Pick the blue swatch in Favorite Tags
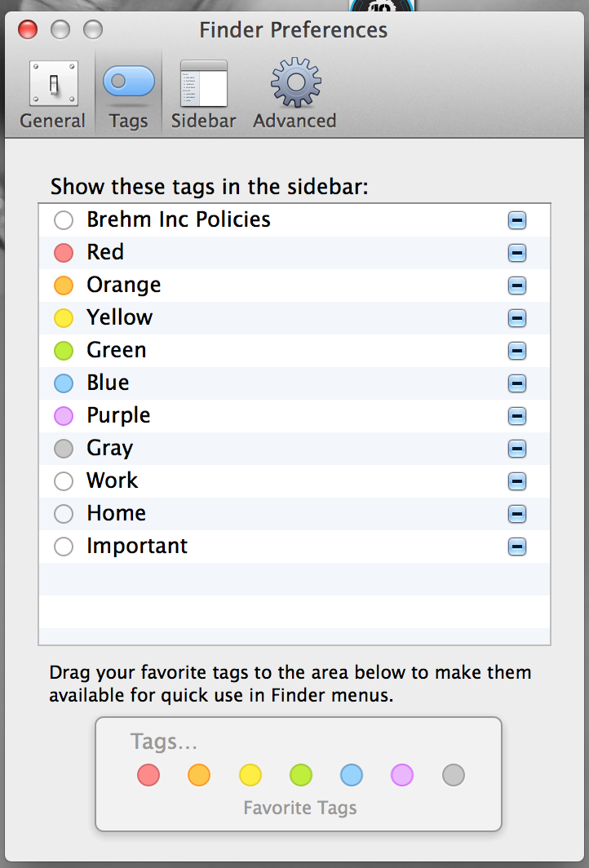The width and height of the screenshot is (589, 868). click(352, 775)
